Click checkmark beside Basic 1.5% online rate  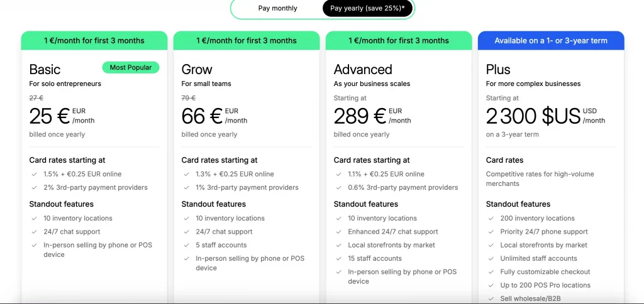pos(34,174)
